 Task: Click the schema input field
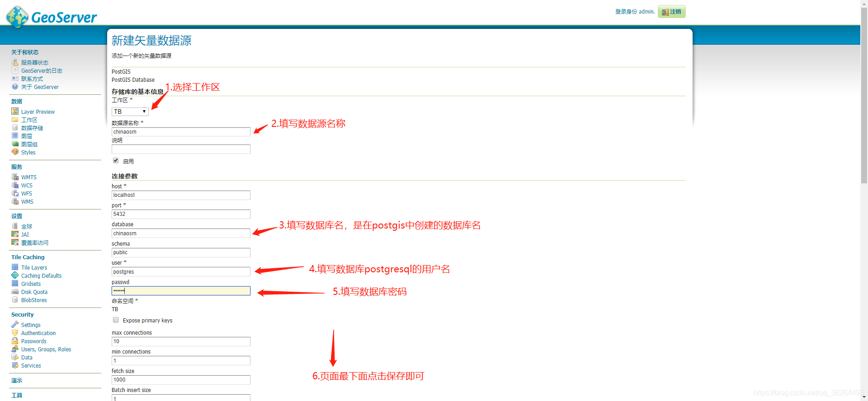tap(181, 252)
